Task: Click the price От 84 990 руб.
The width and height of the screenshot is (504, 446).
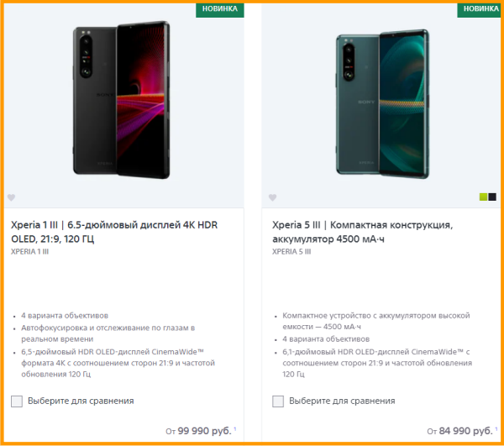Action: click(459, 431)
